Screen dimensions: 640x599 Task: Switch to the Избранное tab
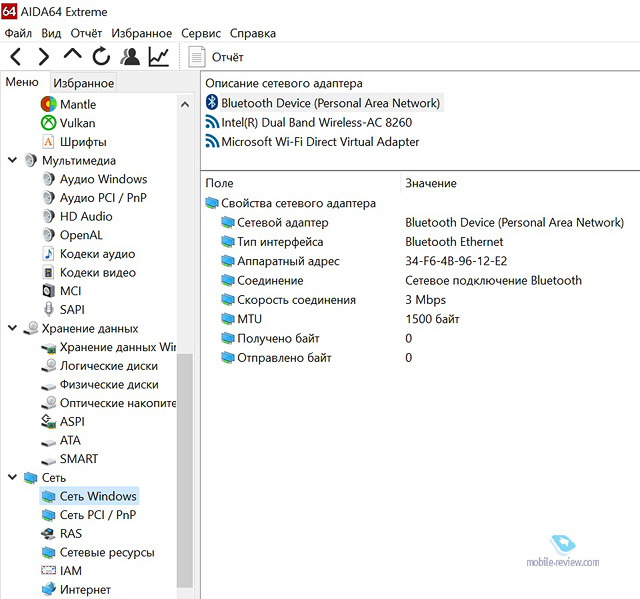tap(84, 83)
